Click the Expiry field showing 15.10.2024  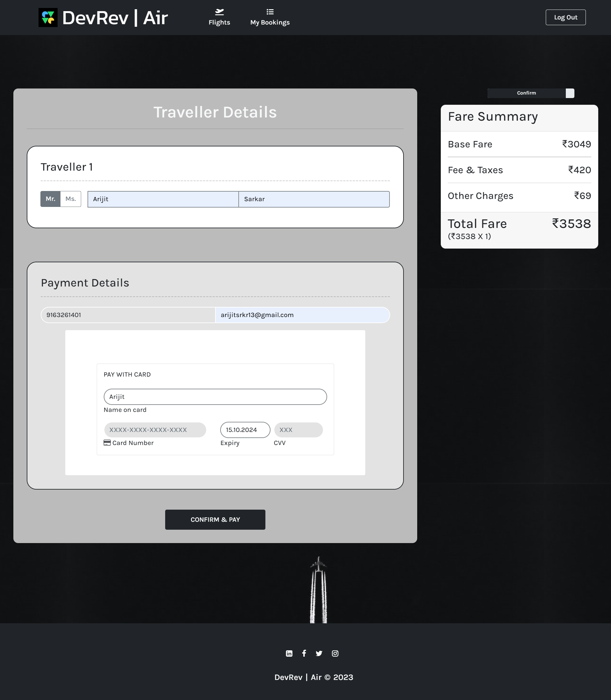[x=245, y=429]
